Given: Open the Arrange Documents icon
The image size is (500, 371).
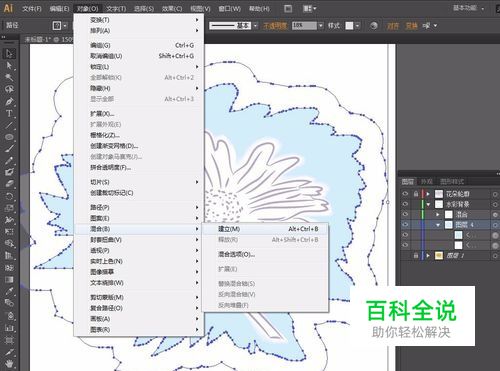Looking at the screenshot, I should click(x=309, y=9).
